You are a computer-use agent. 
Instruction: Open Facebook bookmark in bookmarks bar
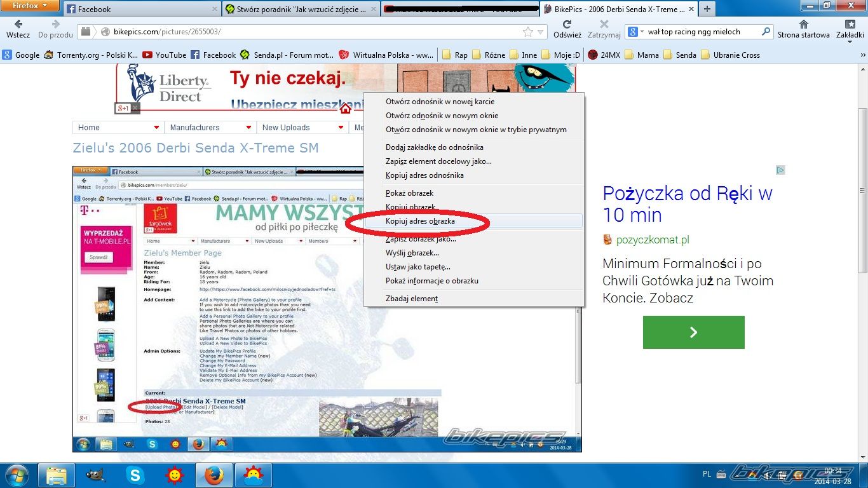[214, 55]
